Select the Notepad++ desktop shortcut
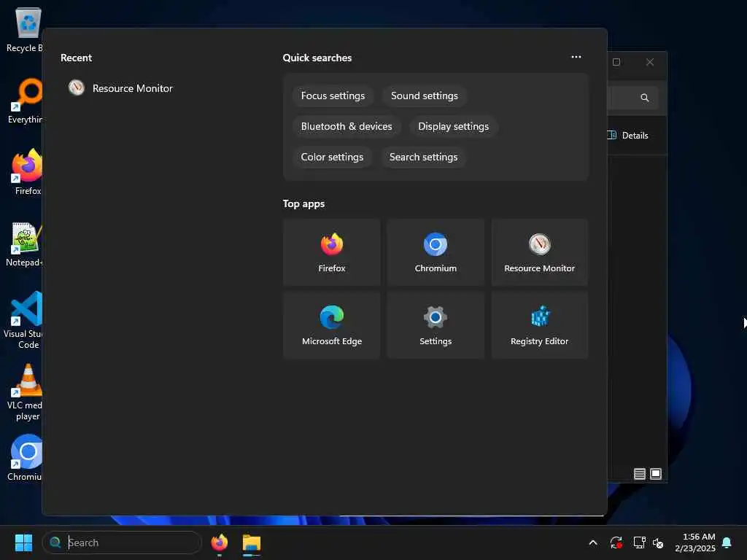 (25, 244)
